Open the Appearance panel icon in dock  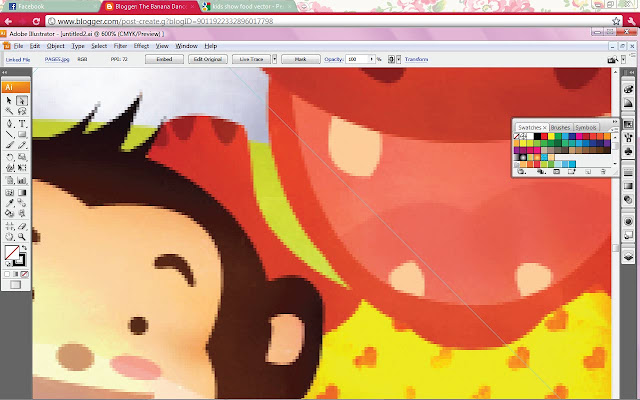628,222
